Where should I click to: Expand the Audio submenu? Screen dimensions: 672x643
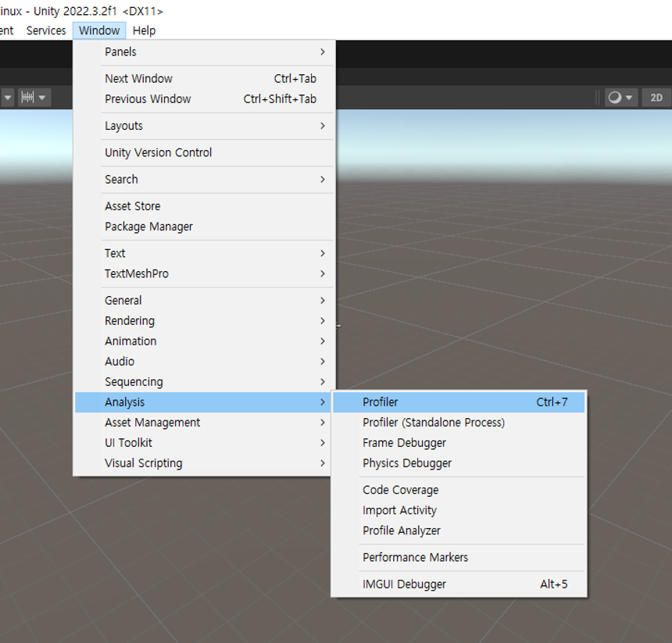click(x=202, y=362)
